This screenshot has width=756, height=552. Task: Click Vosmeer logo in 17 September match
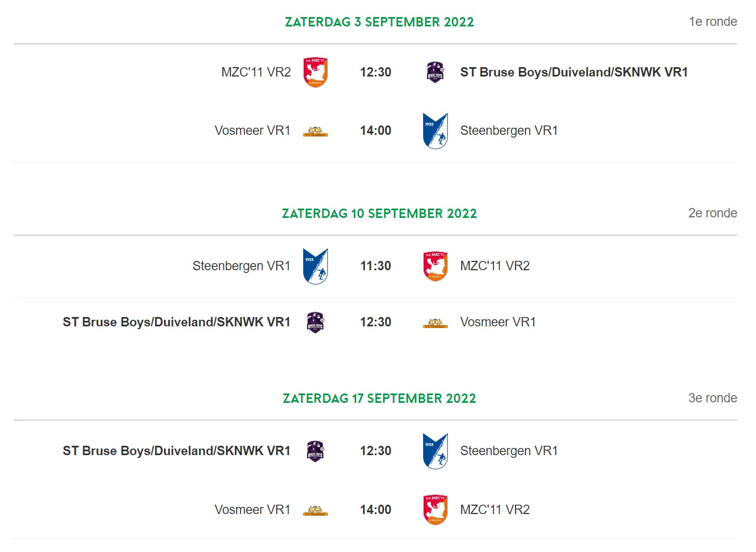(x=315, y=511)
